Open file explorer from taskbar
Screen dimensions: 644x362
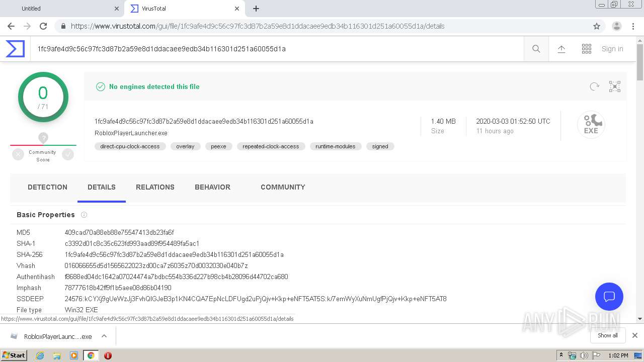57,355
